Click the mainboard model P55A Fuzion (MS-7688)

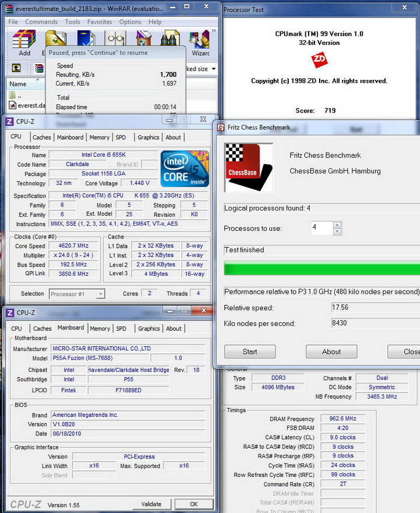100,358
